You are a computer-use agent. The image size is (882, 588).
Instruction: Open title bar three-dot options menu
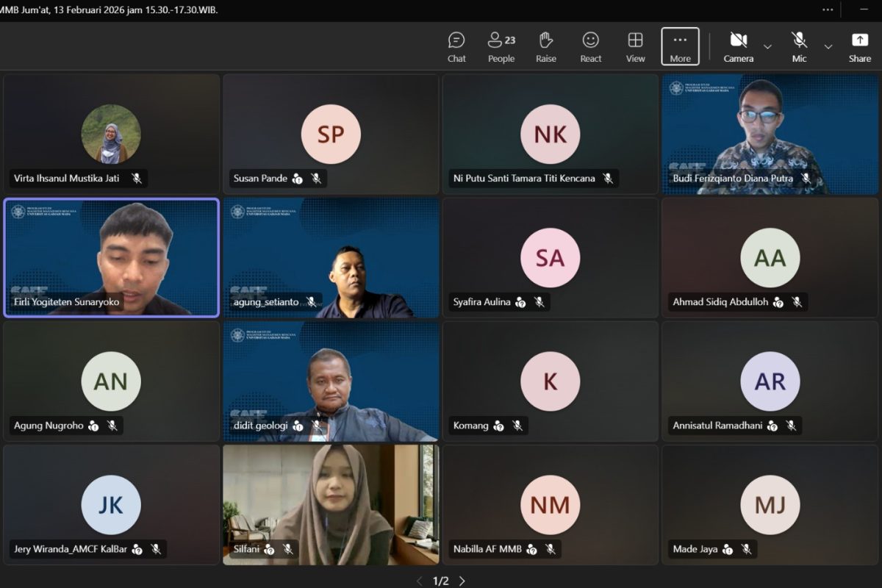tap(828, 10)
